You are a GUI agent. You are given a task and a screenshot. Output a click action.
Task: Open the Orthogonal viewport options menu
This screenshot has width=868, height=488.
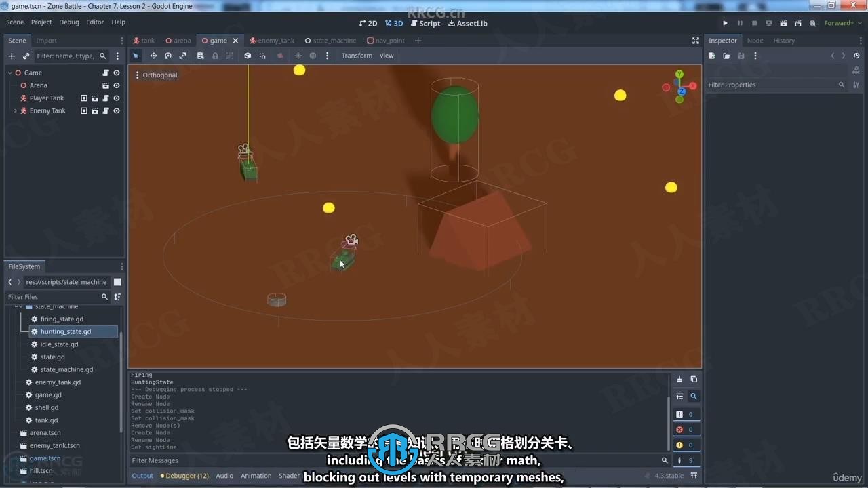(x=157, y=75)
